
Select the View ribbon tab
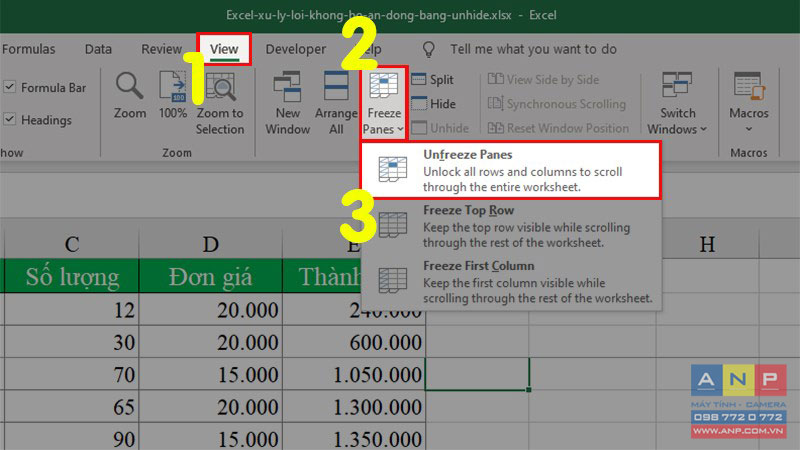(x=224, y=49)
